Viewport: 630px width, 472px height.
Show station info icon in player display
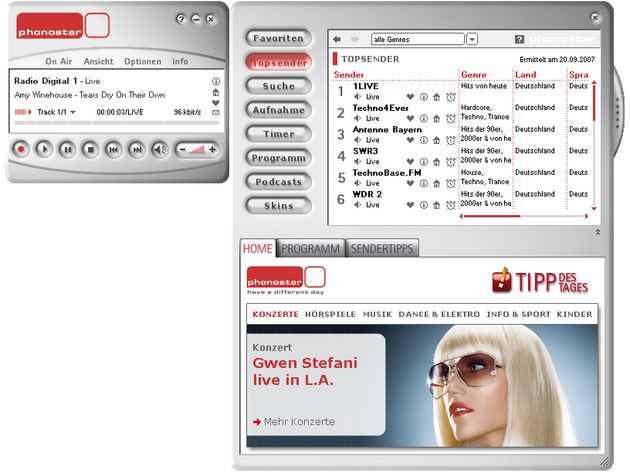[216, 81]
